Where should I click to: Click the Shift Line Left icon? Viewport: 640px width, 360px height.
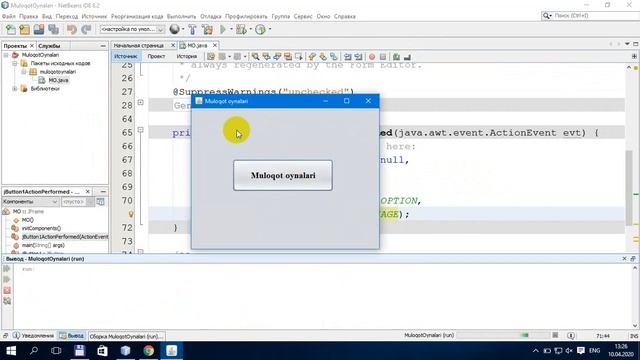click(x=347, y=56)
